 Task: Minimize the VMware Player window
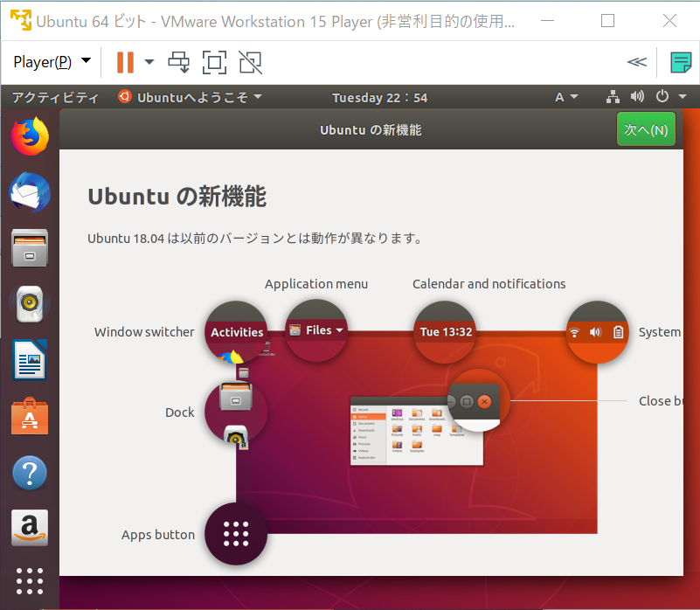point(547,21)
